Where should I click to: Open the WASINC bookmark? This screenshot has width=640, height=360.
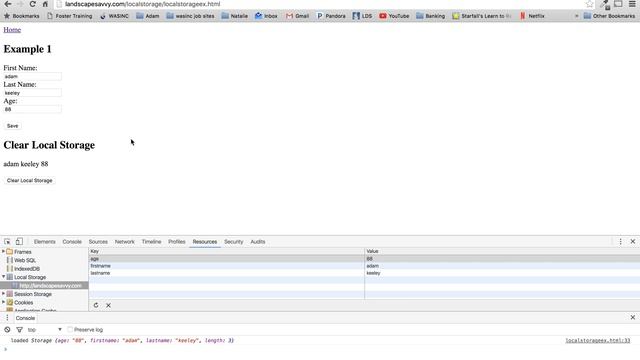pos(114,16)
